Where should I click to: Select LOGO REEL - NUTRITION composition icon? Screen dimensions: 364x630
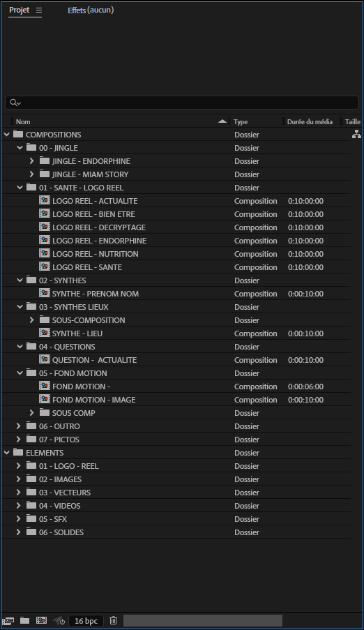point(45,253)
